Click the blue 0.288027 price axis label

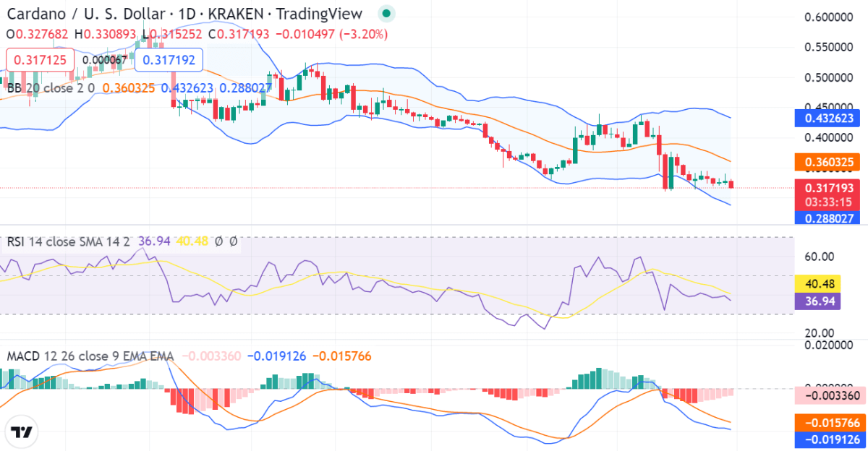(x=829, y=218)
